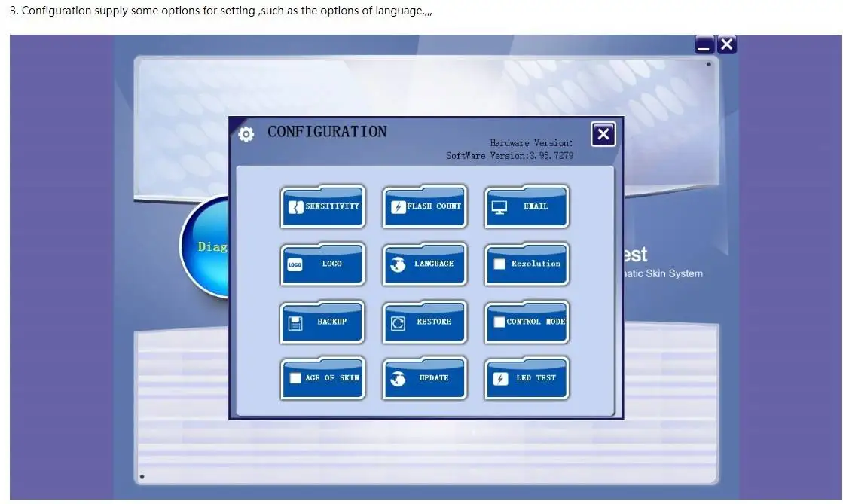
Task: Run the LED Test option
Action: pyautogui.click(x=527, y=379)
